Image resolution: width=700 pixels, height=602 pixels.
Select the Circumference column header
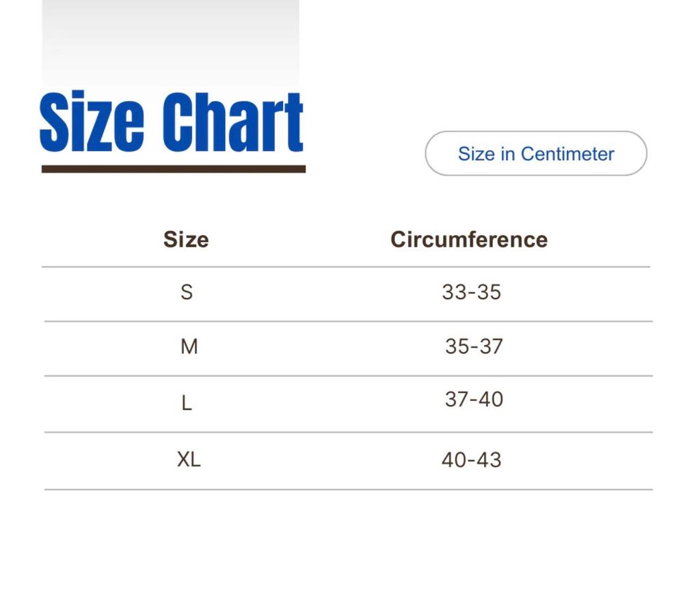pos(469,239)
